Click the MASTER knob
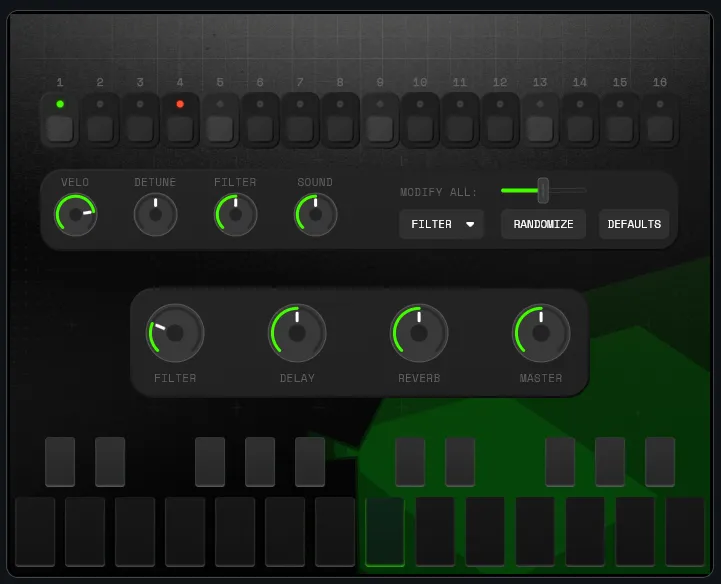 (x=541, y=333)
